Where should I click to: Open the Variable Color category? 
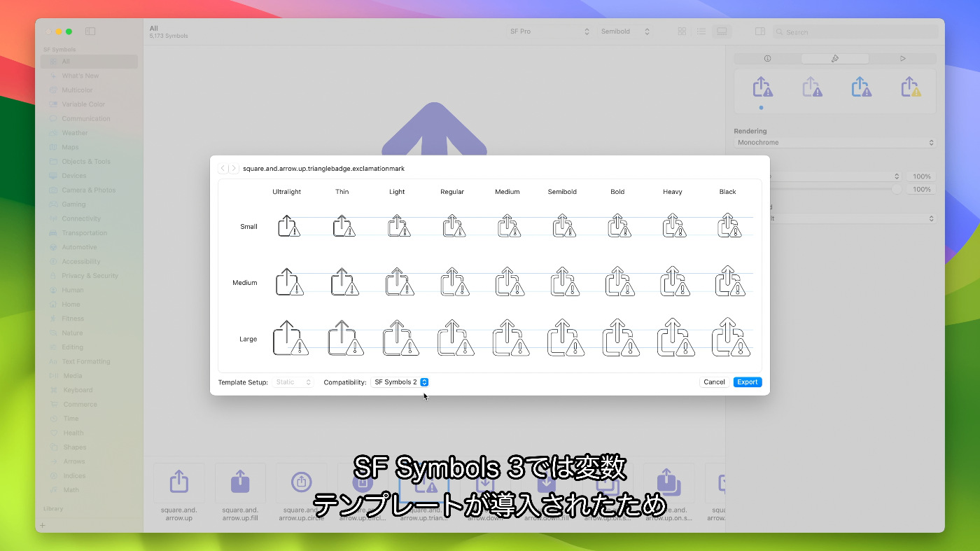coord(89,104)
